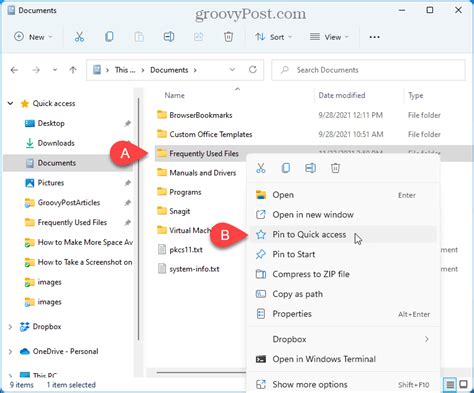474x393 pixels.
Task: Choose Pin to Start
Action: [x=343, y=254]
